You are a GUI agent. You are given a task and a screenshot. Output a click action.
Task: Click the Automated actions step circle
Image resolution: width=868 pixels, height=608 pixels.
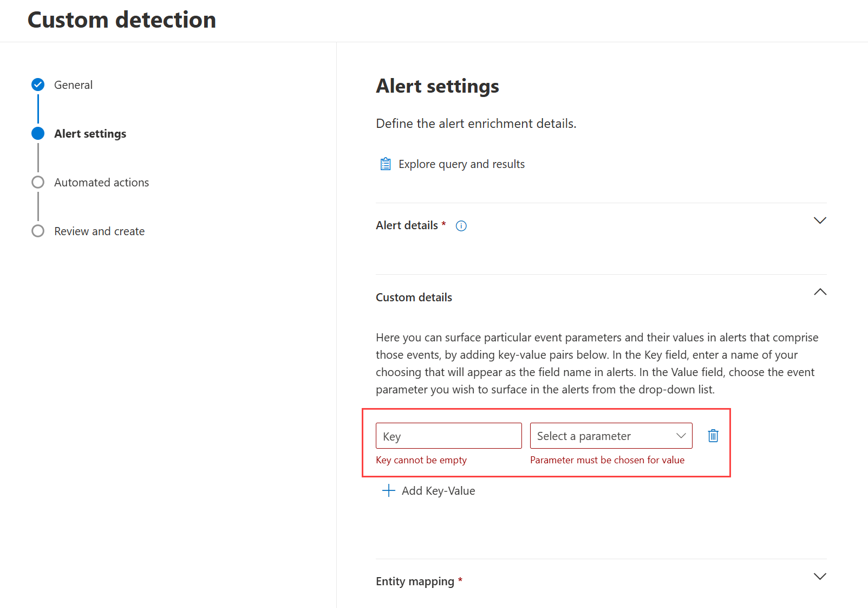pyautogui.click(x=38, y=182)
